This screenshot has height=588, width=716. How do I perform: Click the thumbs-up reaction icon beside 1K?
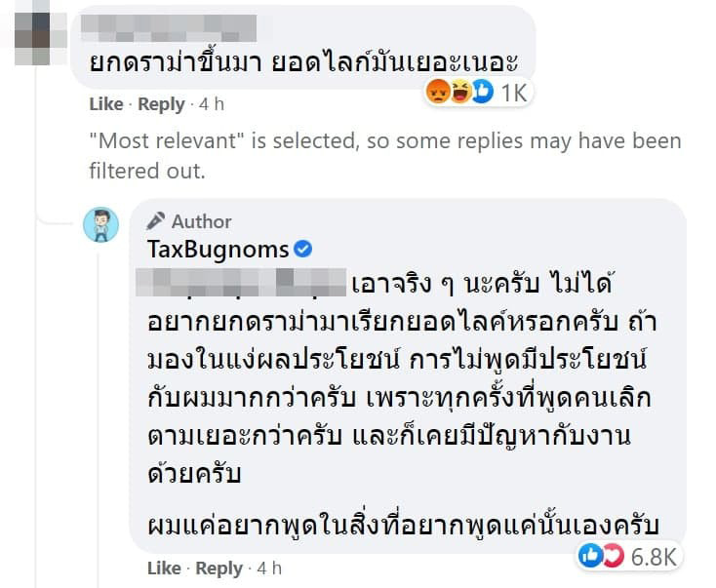480,93
